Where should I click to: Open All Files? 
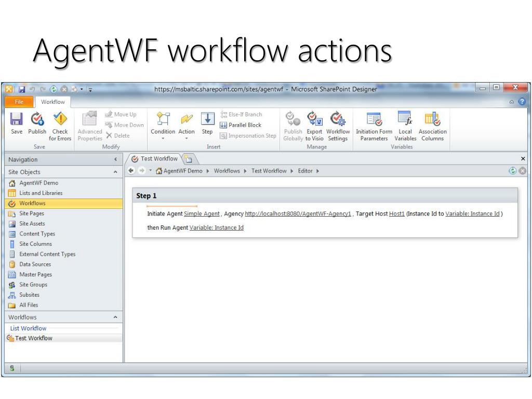click(64, 305)
